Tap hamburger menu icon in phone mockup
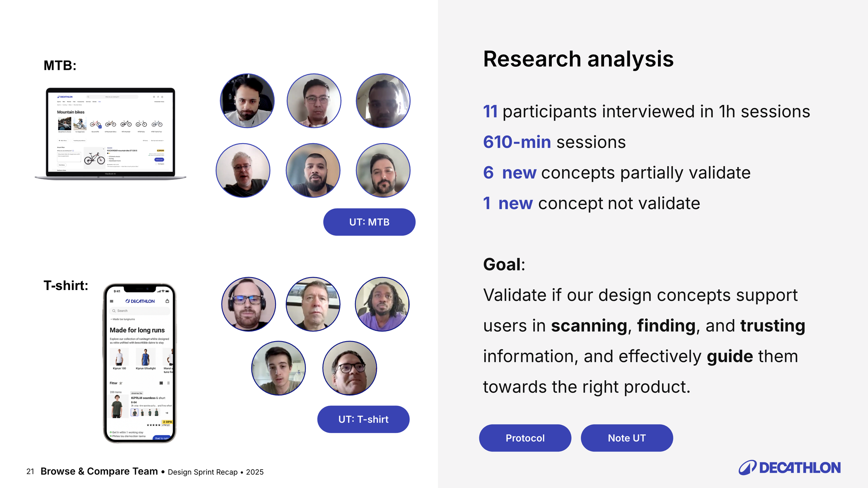Viewport: 868px width, 488px height. (111, 301)
